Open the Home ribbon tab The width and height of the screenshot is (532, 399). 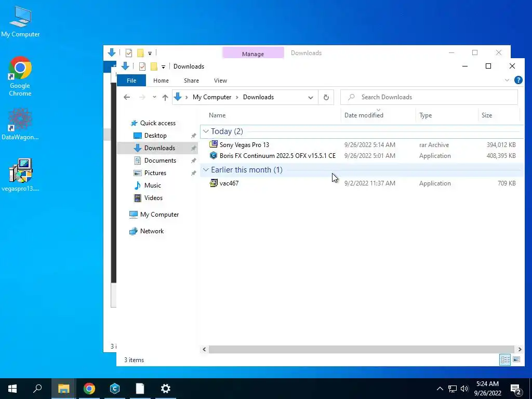(x=161, y=81)
